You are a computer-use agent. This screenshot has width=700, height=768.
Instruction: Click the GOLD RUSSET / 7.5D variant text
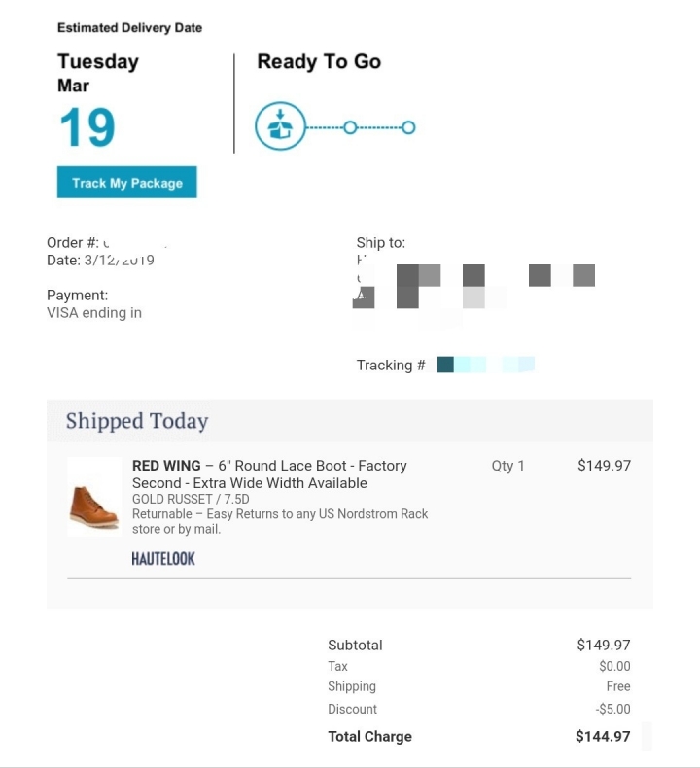coord(191,499)
